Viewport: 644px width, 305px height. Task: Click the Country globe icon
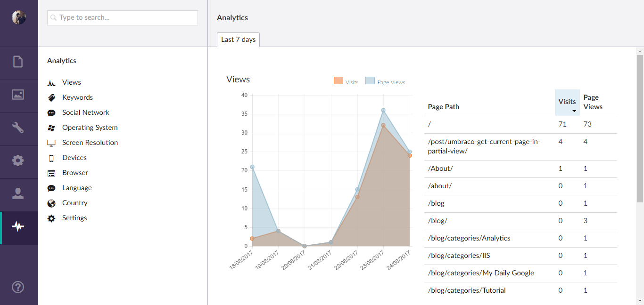pos(51,202)
